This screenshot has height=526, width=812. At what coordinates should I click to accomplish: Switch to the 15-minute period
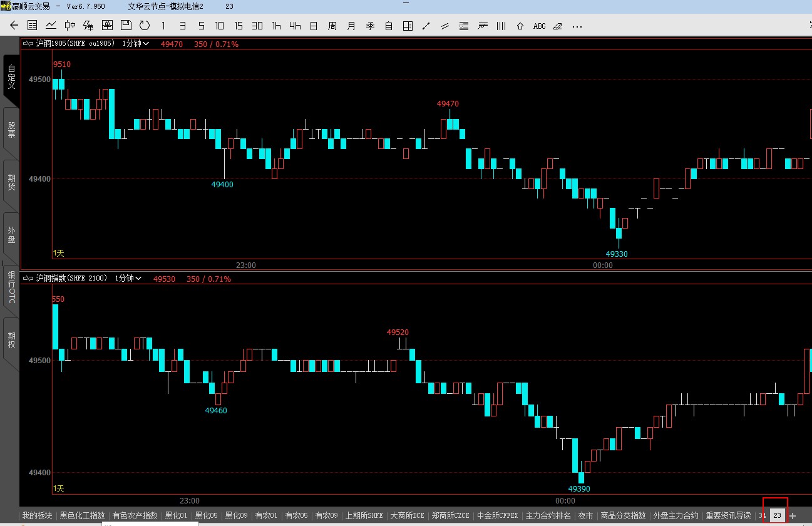pyautogui.click(x=239, y=26)
